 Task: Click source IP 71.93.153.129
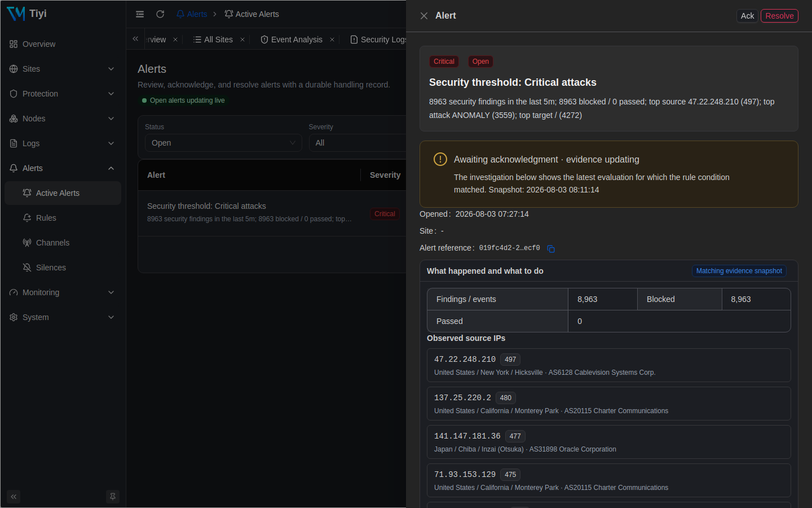click(465, 475)
